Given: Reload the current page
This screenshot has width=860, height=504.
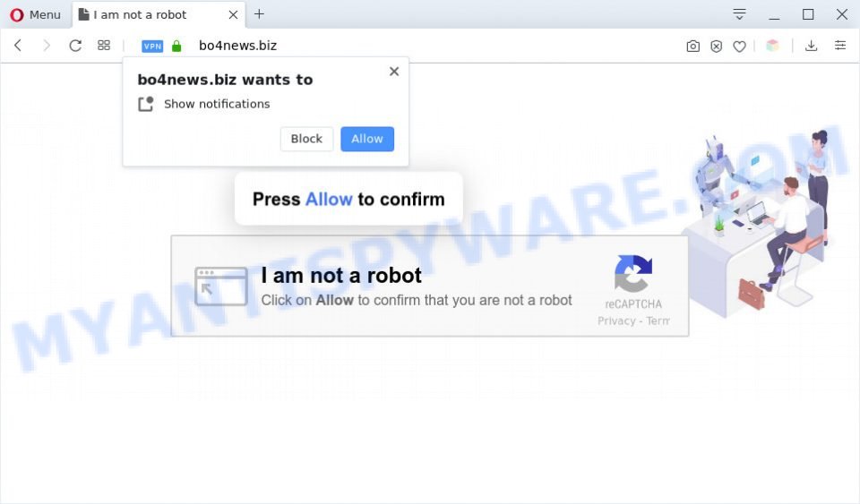Looking at the screenshot, I should [75, 46].
